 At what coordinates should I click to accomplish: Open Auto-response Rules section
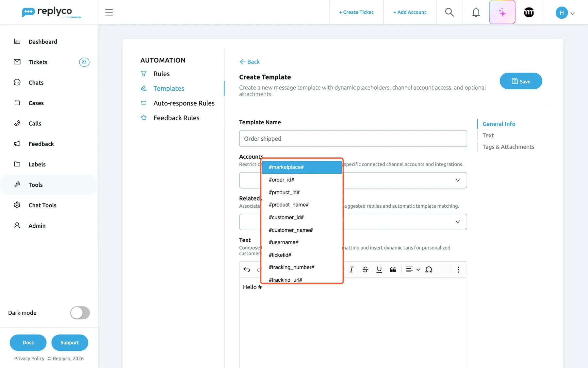184,103
